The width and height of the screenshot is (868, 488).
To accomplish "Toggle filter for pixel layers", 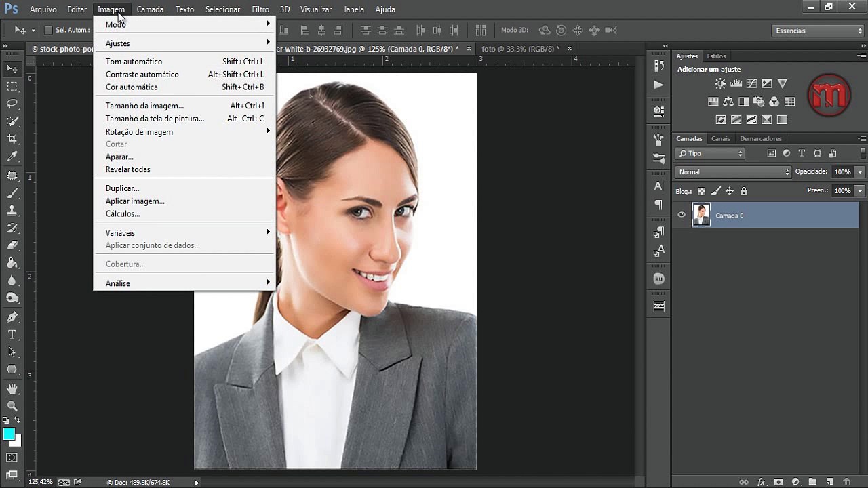I will pyautogui.click(x=771, y=153).
